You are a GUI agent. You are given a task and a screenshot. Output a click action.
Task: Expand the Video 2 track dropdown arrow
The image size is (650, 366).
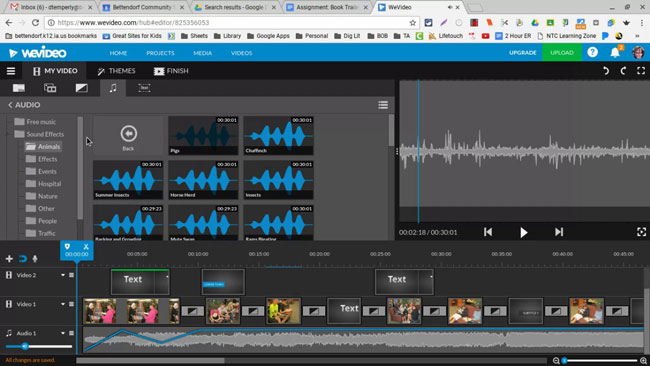63,275
